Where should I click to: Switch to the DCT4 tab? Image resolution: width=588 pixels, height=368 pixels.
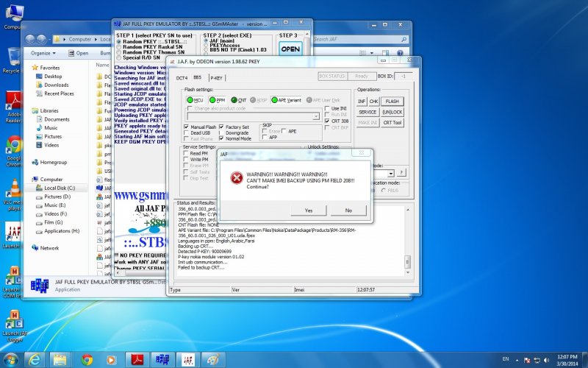coord(182,78)
